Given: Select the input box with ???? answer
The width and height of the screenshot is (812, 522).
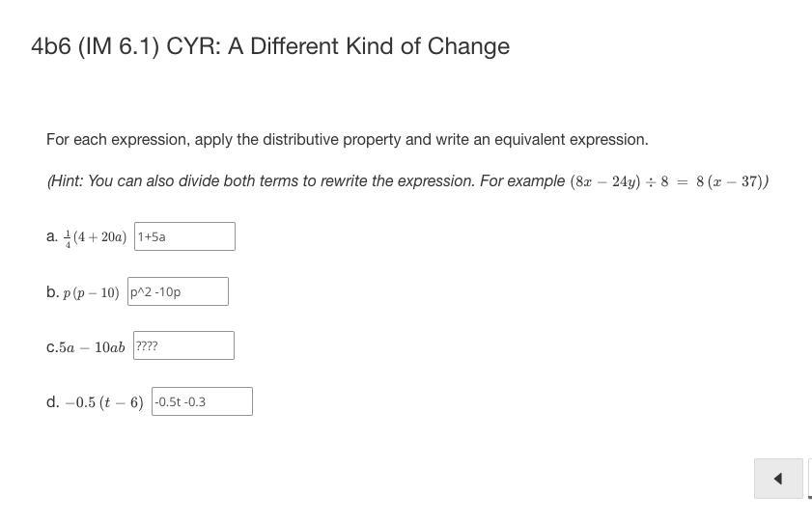Looking at the screenshot, I should [x=184, y=345].
